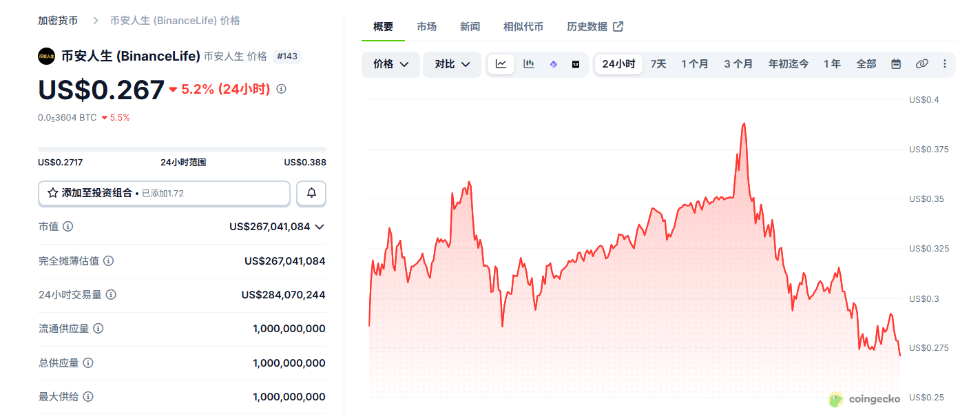This screenshot has width=980, height=419.
Task: Open the 对比 compare dropdown
Action: tap(452, 64)
